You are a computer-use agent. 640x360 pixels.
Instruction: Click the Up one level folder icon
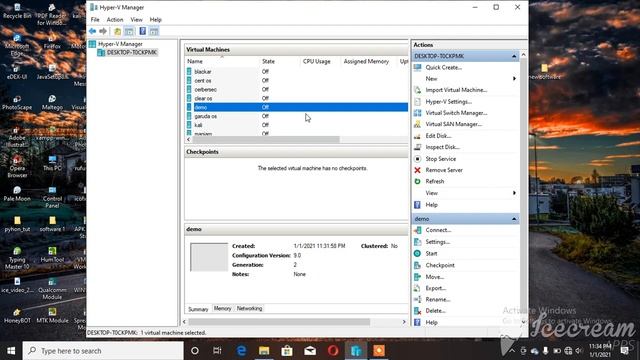(118, 31)
